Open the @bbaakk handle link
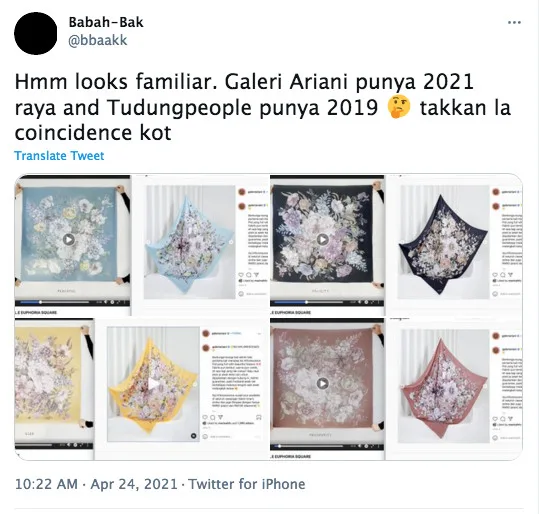Screen dimensions: 539x514 pos(98,40)
